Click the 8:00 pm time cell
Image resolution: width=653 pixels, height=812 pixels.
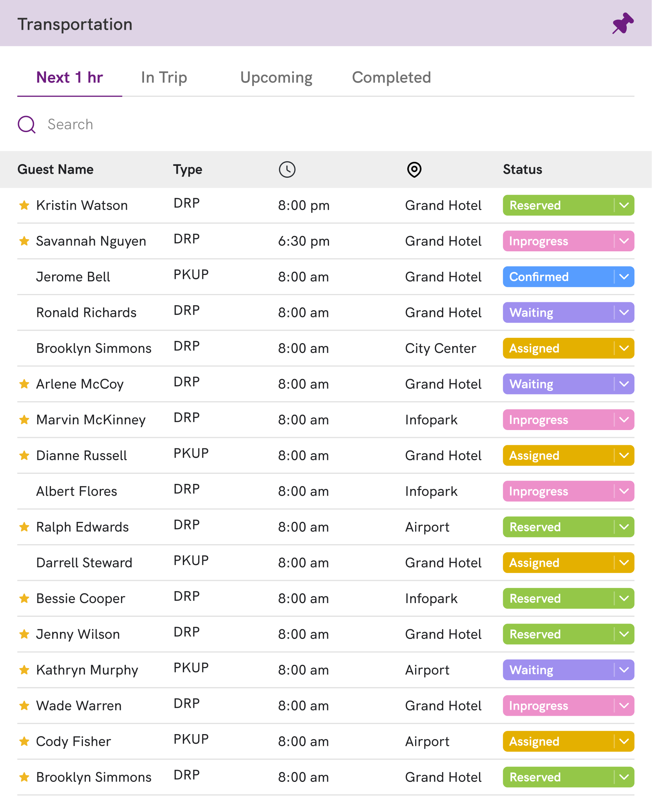point(304,206)
